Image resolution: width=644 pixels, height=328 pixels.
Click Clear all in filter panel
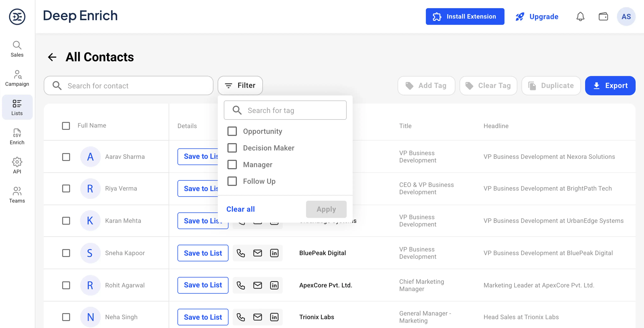[240, 209]
